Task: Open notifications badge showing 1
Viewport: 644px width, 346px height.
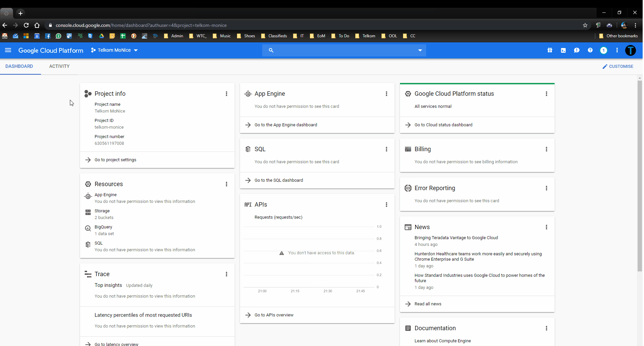Action: (604, 50)
